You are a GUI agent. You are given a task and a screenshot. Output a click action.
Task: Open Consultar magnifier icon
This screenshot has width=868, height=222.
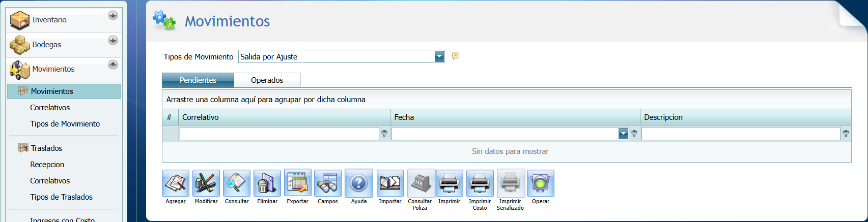pos(237,183)
